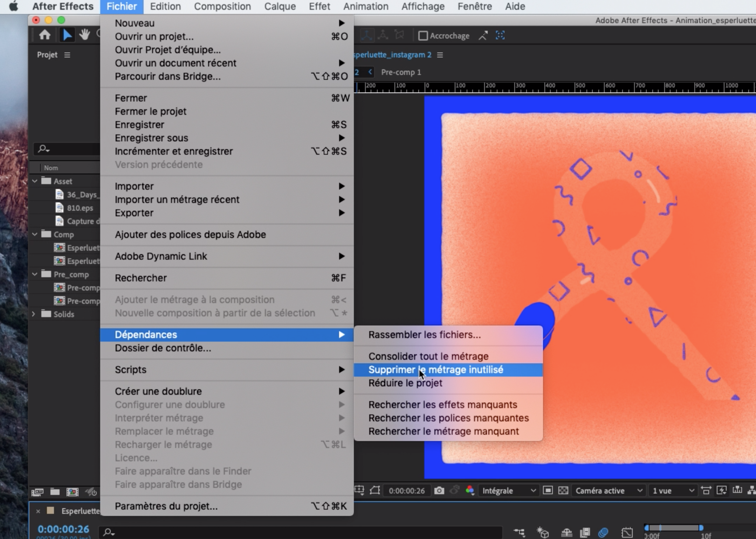Click the fast previews icon in the viewer

click(722, 490)
